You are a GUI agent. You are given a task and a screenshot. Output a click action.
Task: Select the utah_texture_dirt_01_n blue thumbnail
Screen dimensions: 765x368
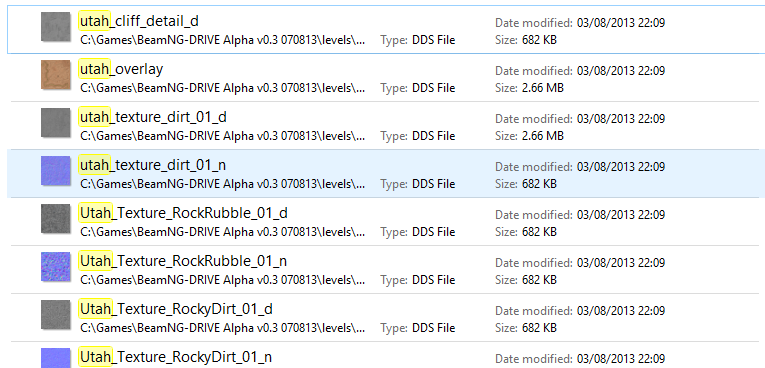(56, 171)
